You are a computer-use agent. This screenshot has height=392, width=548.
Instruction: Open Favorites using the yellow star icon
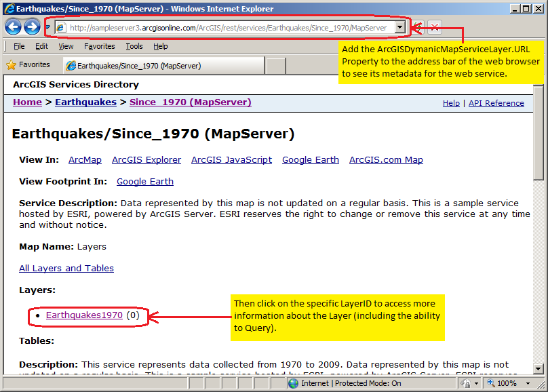click(x=12, y=65)
